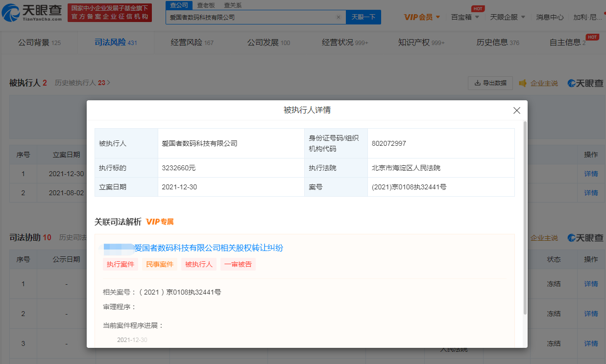Open 详情 for the 2021-08-02 case row
Image resolution: width=606 pixels, height=364 pixels.
point(591,193)
